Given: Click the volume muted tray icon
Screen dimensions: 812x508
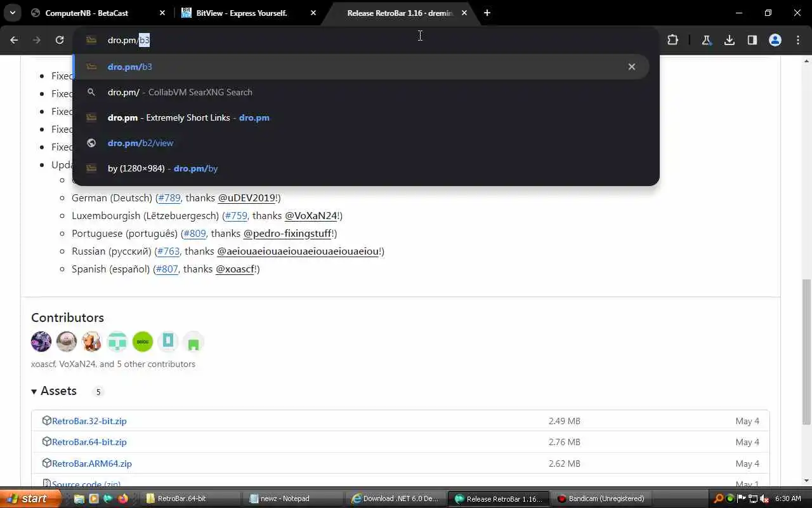Looking at the screenshot, I should coord(764,498).
